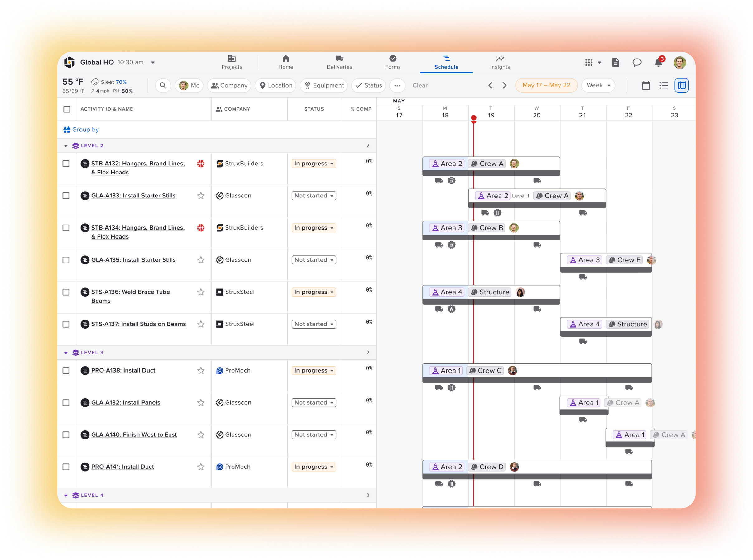The height and width of the screenshot is (560, 753).
Task: Click the Clear filters text
Action: pyautogui.click(x=420, y=85)
